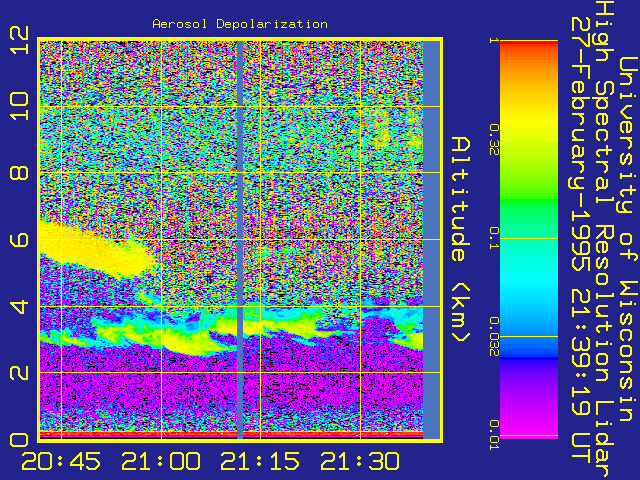This screenshot has width=640, height=480.
Task: Click the colorbar label '0.032'
Action: (494, 337)
